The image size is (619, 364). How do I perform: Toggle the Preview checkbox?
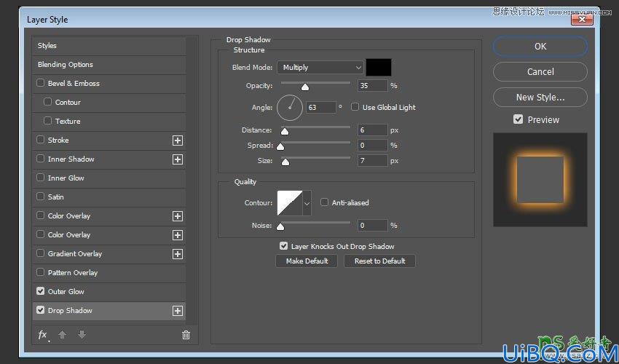click(x=518, y=119)
